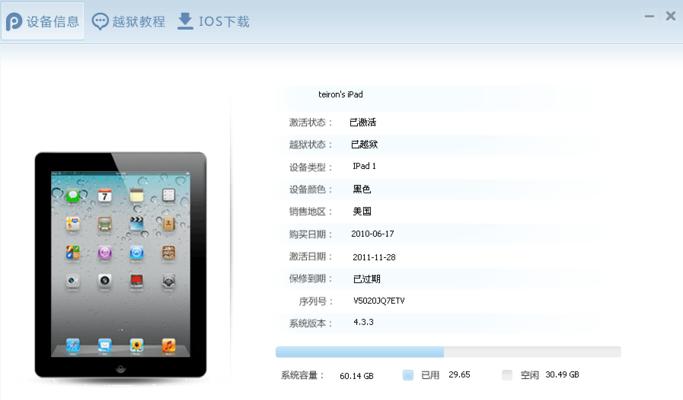Click the chat bubble icon beside 越狱教程
The height and width of the screenshot is (400, 683).
100,21
